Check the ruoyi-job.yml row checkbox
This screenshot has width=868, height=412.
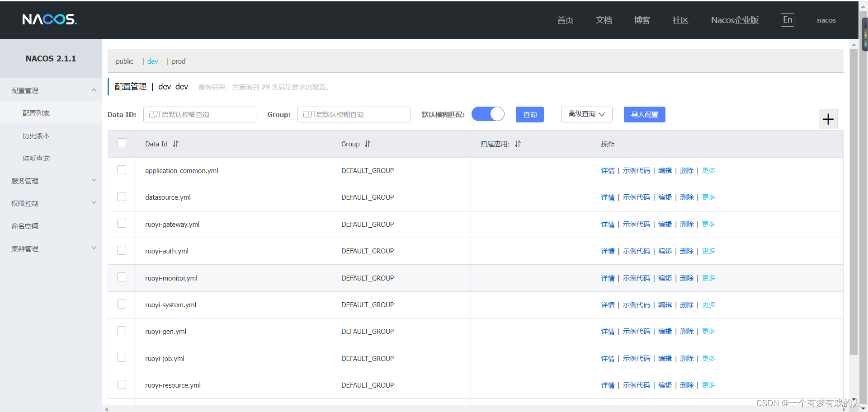122,357
